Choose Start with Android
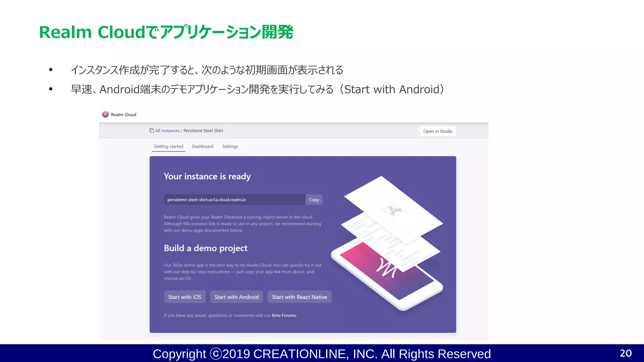The width and height of the screenshot is (644, 362). click(x=236, y=297)
